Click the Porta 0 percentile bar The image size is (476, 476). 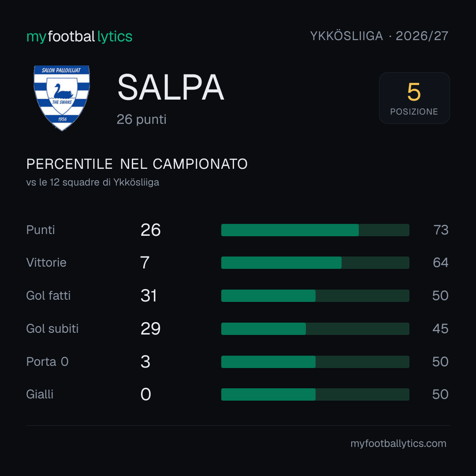coord(315,362)
